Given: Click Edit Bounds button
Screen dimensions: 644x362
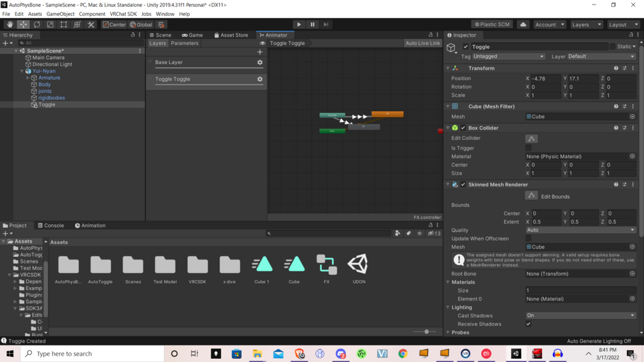Looking at the screenshot, I should [531, 195].
